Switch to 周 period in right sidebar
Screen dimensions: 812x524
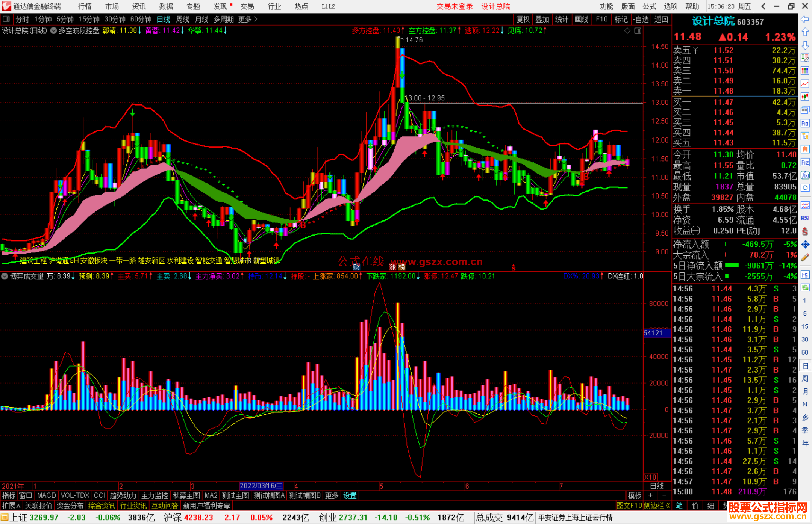pyautogui.click(x=805, y=379)
